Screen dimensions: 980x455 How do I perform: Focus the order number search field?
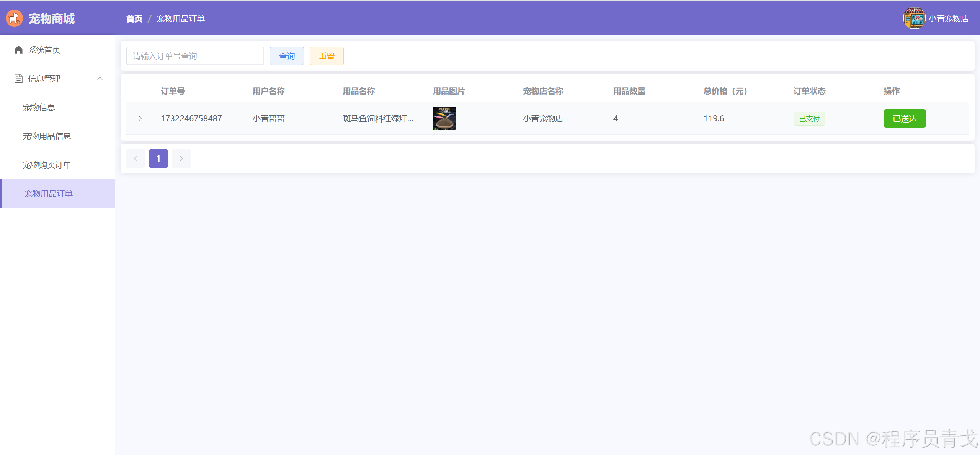coord(195,56)
